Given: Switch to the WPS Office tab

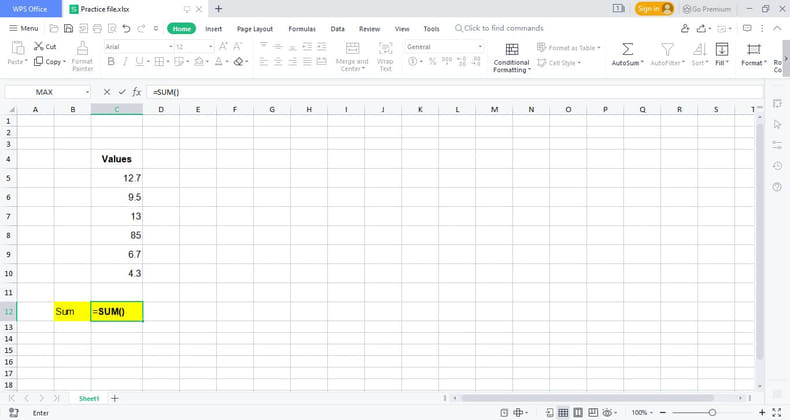Looking at the screenshot, I should 30,9.
